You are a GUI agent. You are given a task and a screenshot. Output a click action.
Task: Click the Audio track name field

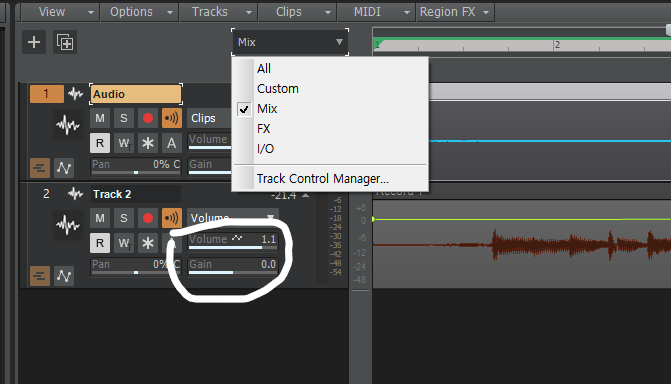tap(136, 94)
